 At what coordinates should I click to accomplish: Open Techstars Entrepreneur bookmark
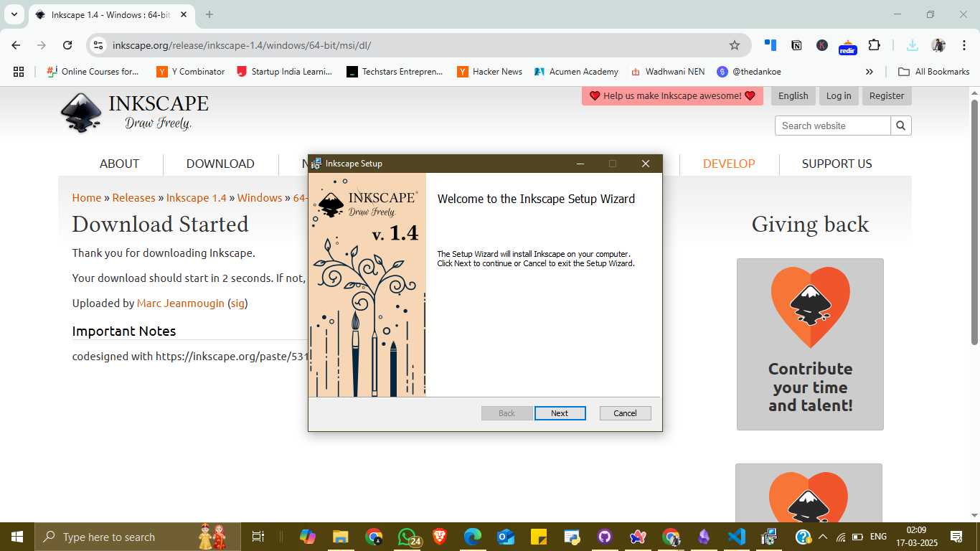pos(395,72)
